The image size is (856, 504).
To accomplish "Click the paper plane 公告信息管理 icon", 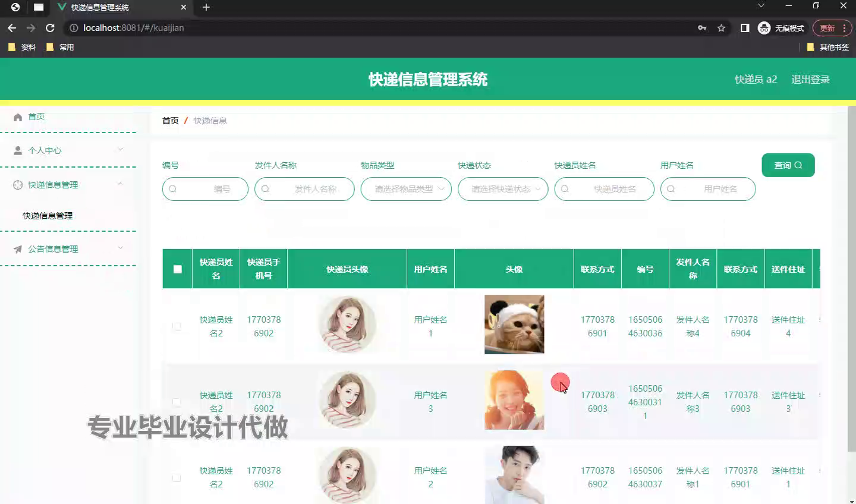I will point(18,249).
